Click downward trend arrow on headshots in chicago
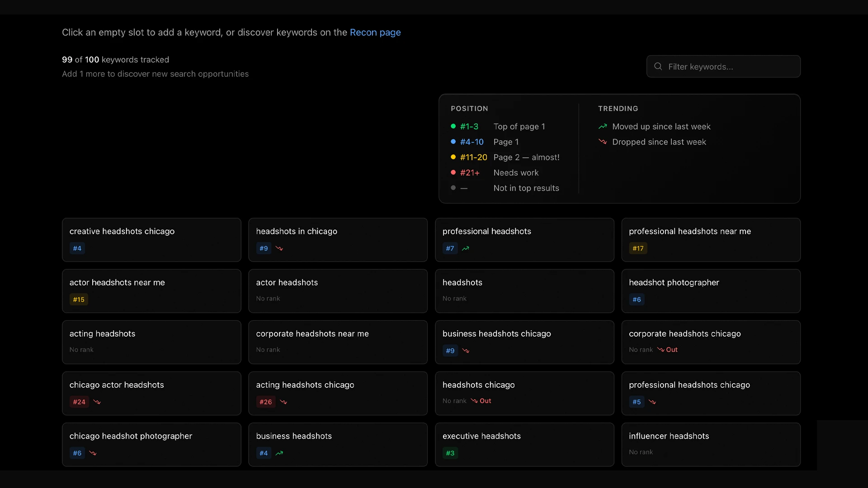868x488 pixels. [279, 249]
